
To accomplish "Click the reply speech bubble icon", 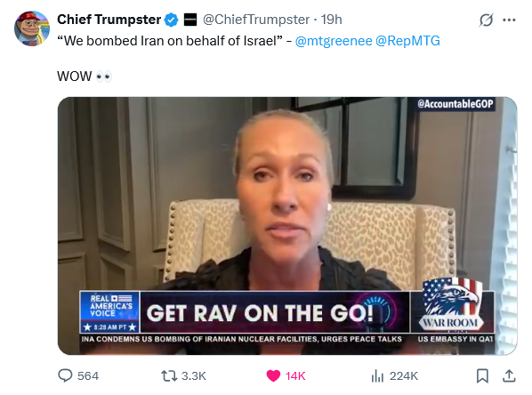I will pos(65,375).
